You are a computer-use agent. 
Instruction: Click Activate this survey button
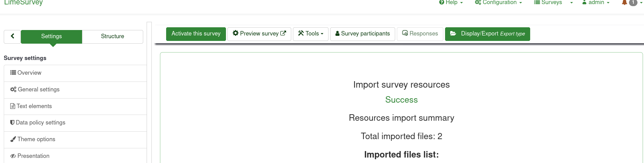196,34
